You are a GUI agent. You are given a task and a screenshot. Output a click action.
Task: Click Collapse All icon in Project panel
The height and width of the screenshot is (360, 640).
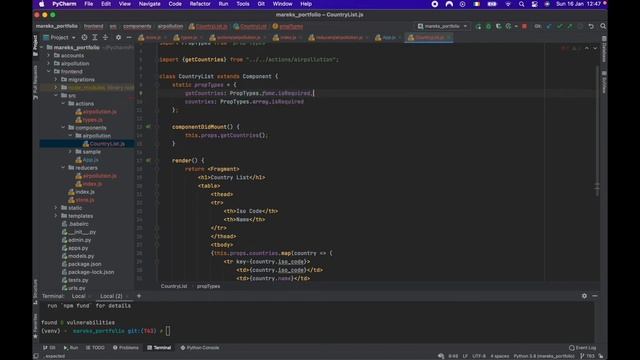pos(105,37)
